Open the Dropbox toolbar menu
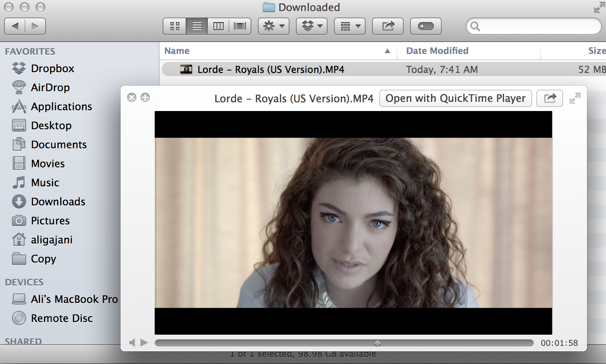This screenshot has height=364, width=606. [x=312, y=26]
